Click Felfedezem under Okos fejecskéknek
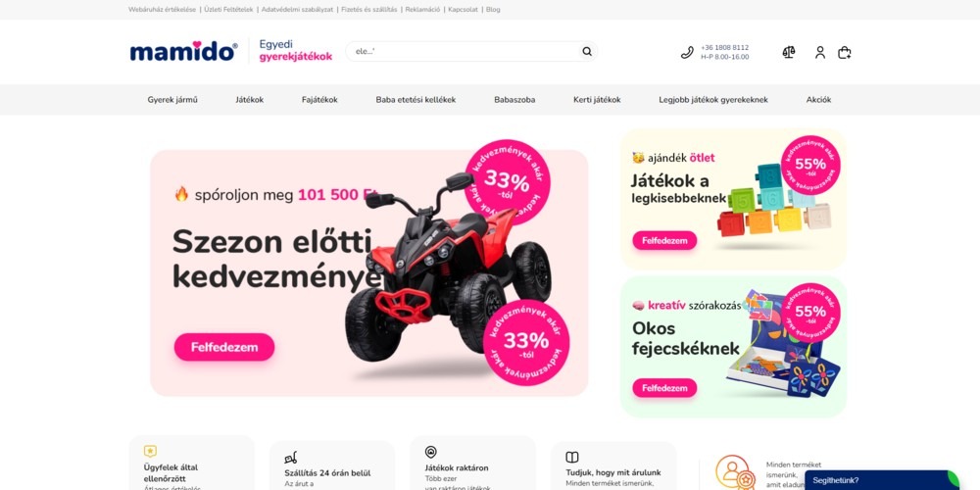 point(664,387)
